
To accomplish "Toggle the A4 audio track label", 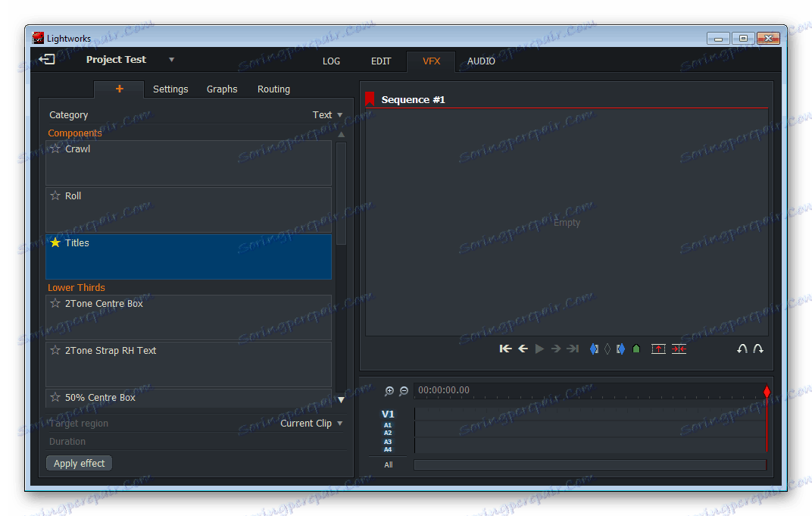I will click(x=388, y=449).
